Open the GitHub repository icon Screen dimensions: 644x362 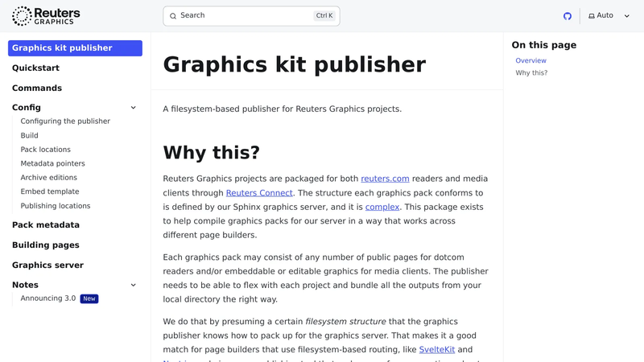click(568, 16)
